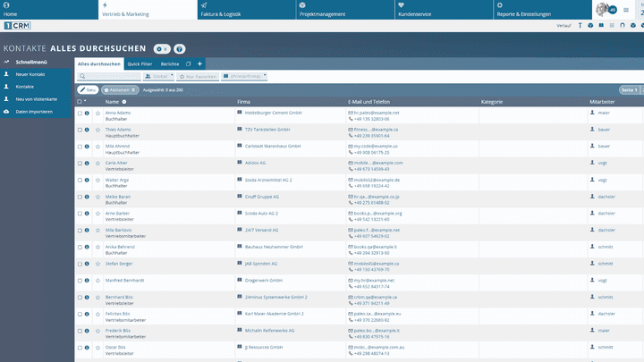This screenshot has height=362, width=644.
Task: Click the grid icon in Verlauf bar
Action: click(x=612, y=25)
